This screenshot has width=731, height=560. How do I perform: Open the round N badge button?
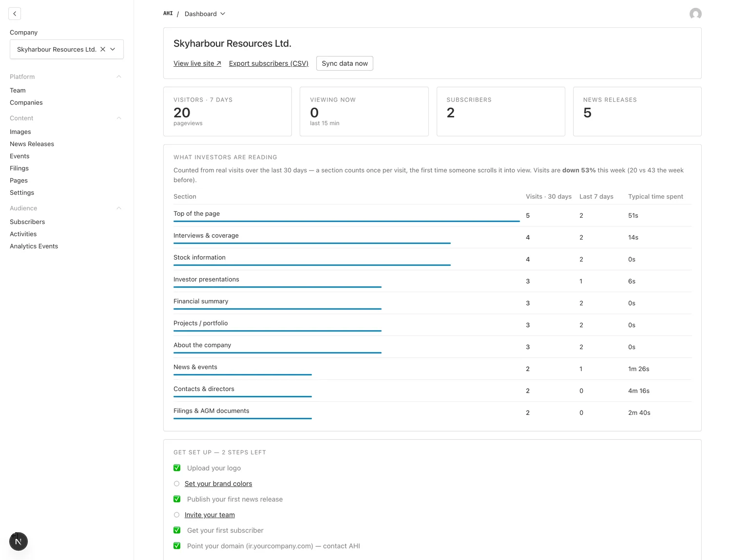tap(19, 541)
